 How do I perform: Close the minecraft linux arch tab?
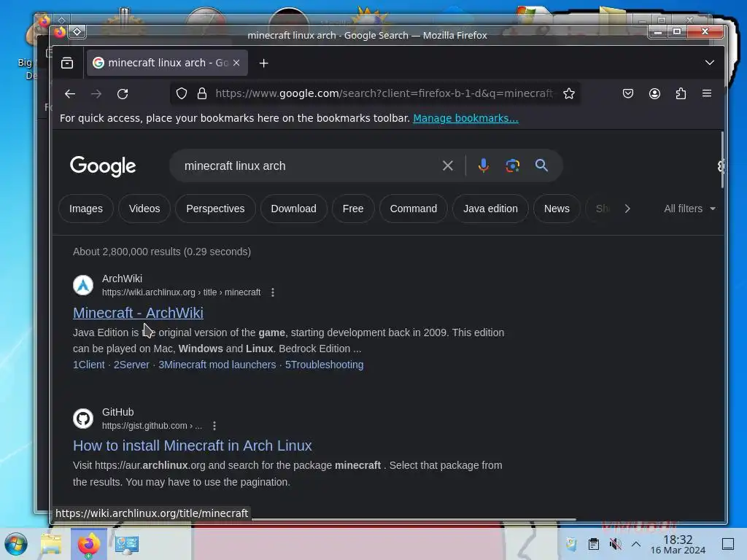point(236,63)
